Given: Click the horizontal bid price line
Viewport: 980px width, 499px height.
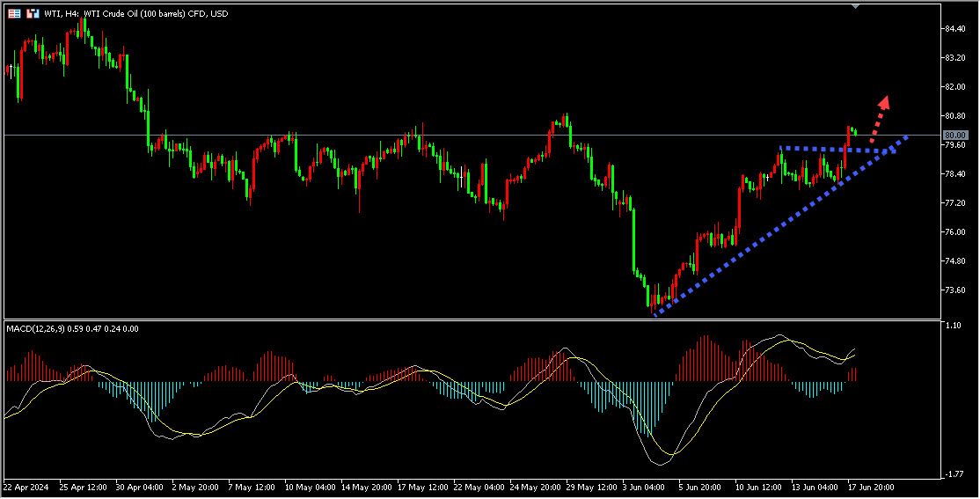Looking at the screenshot, I should coord(440,135).
